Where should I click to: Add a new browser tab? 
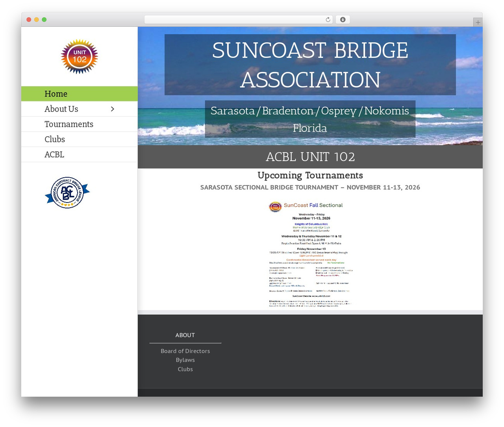click(478, 22)
